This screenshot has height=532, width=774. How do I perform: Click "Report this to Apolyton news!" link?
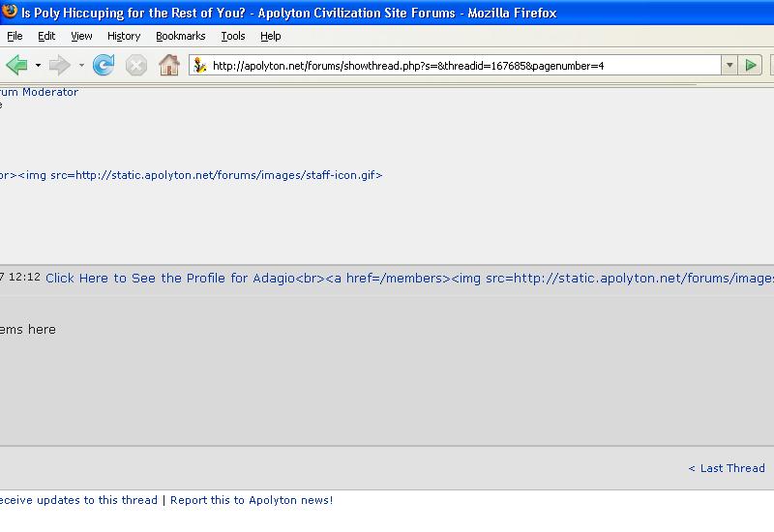(x=252, y=500)
